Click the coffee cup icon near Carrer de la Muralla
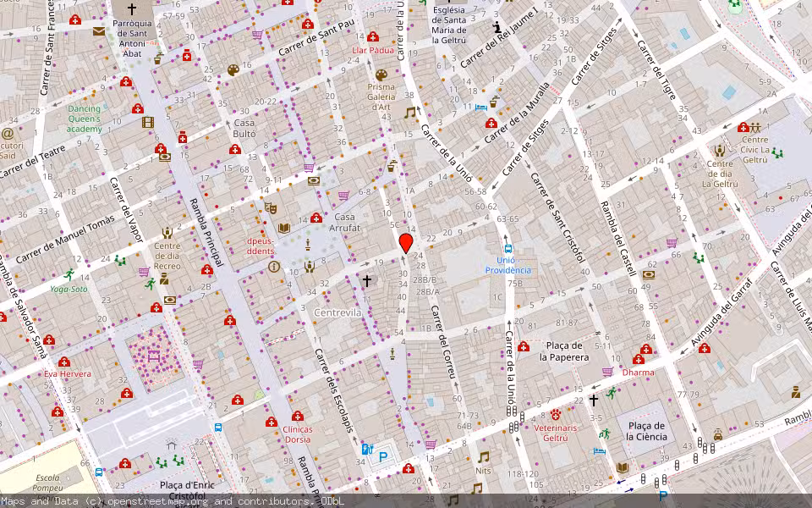812x508 pixels. tap(492, 103)
